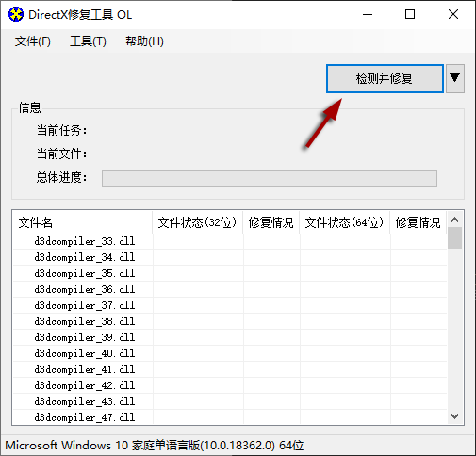This screenshot has width=476, height=456.
Task: Click the 文件名 column header
Action: 83,222
